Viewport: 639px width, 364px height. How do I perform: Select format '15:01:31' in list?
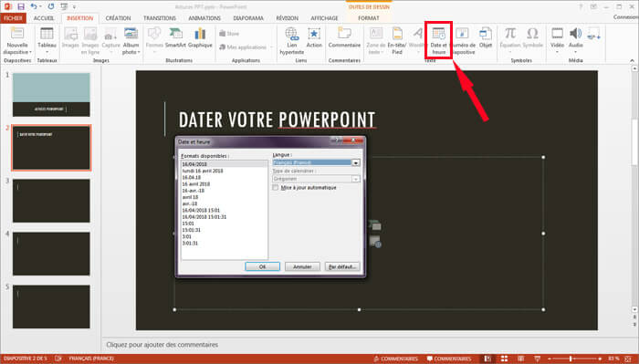(x=191, y=230)
